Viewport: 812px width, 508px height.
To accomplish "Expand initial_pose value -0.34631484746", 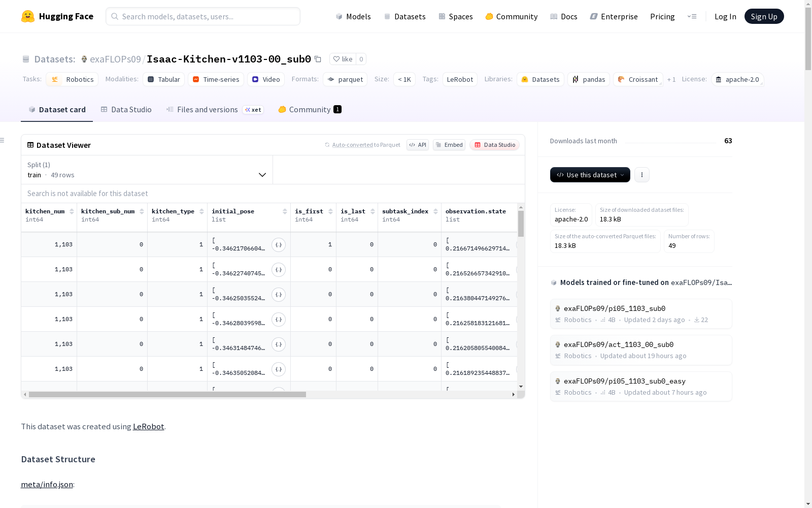I will [279, 344].
